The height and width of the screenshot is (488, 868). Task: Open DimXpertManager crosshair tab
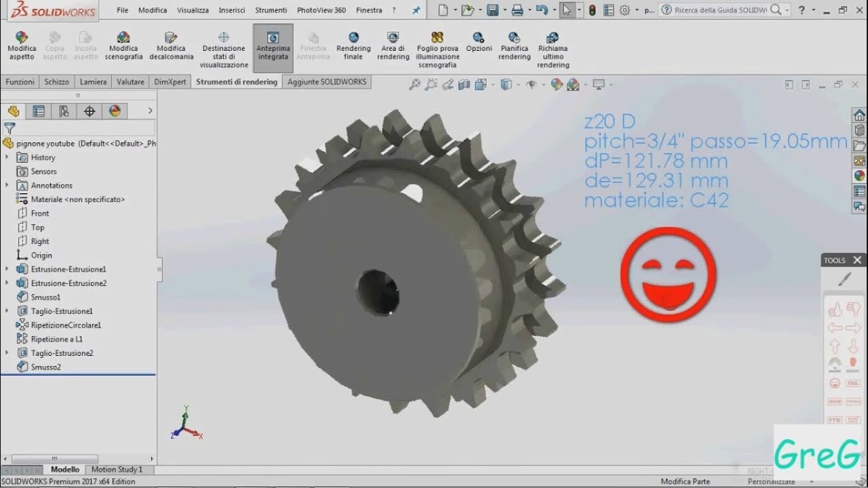click(89, 111)
